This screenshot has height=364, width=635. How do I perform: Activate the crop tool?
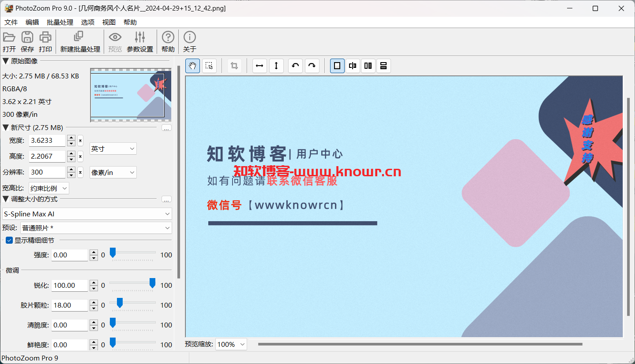[x=234, y=66]
